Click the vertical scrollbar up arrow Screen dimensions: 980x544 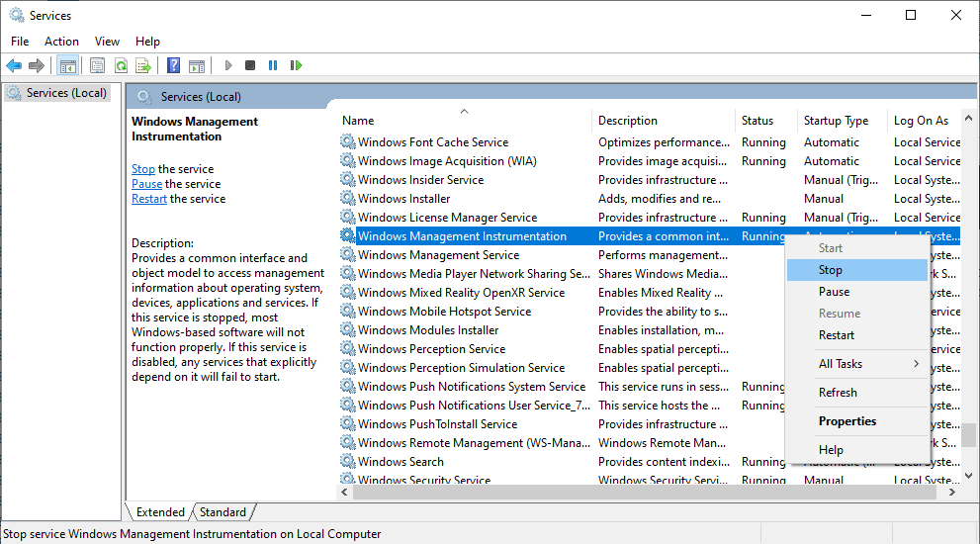[969, 118]
